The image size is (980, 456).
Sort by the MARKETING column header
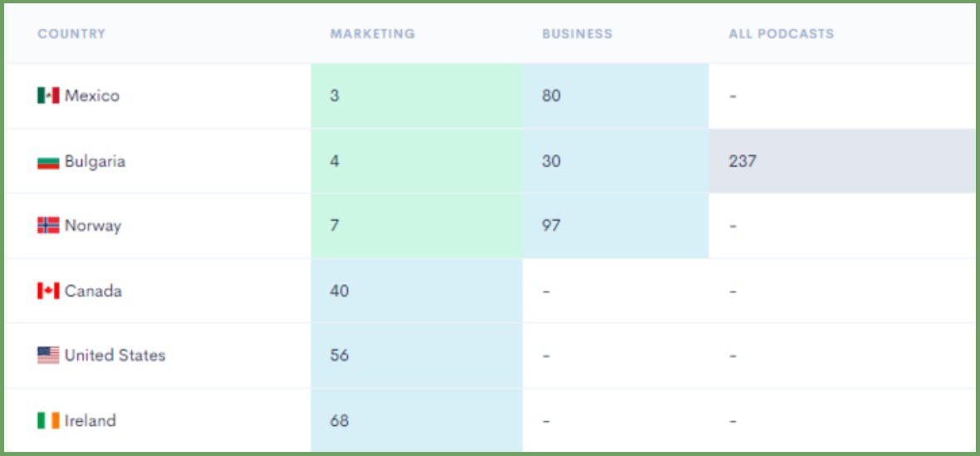(x=373, y=34)
